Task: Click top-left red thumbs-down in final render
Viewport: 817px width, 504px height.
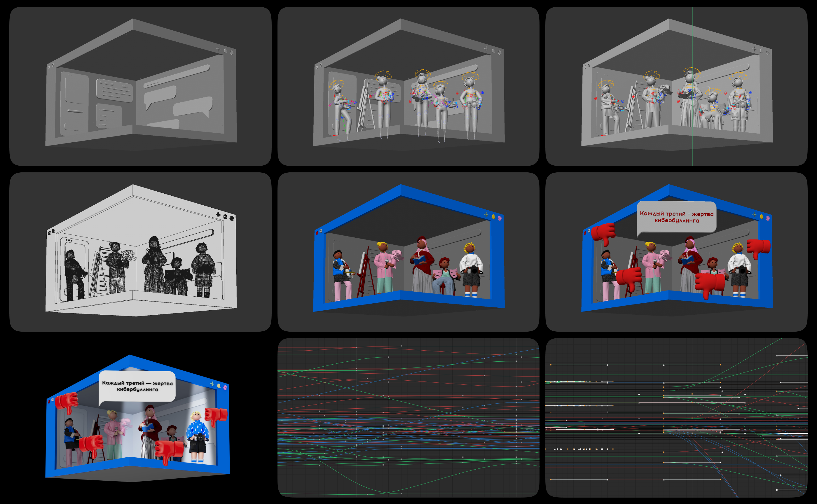Action: click(67, 402)
